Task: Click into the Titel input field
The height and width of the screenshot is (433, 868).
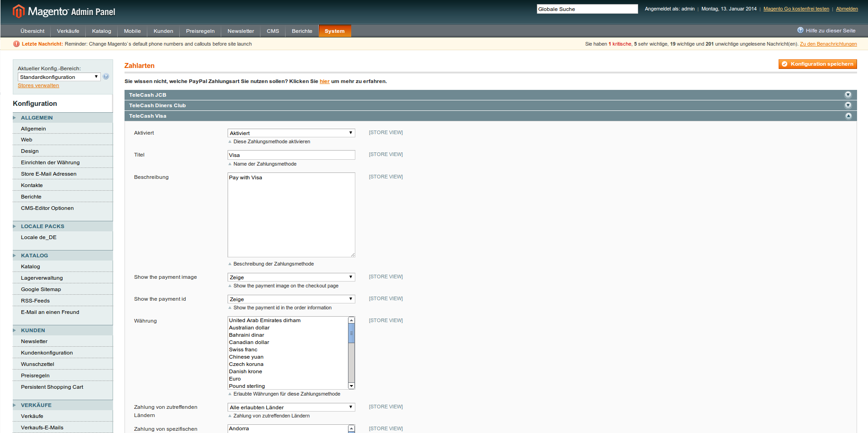Action: (291, 155)
